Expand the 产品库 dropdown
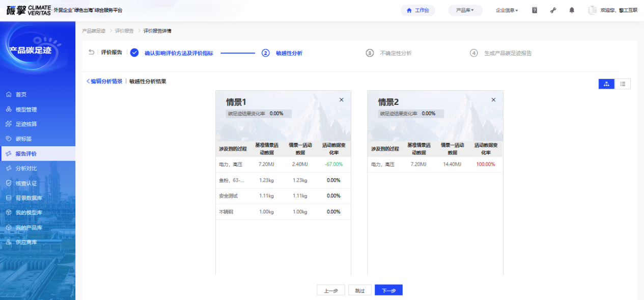The image size is (644, 300). coord(465,10)
